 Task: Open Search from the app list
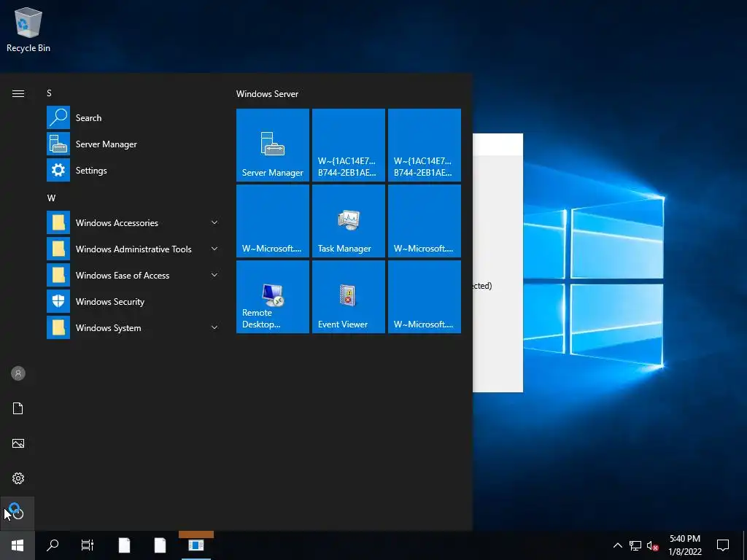134,117
